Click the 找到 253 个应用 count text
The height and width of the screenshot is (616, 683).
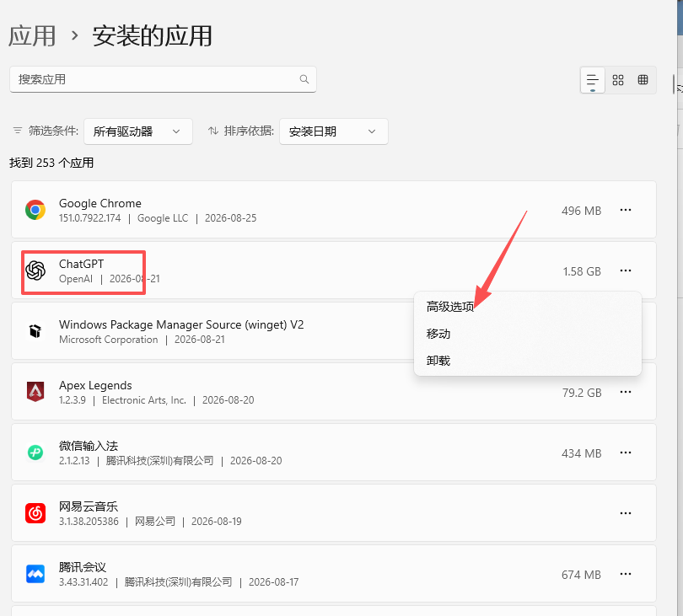[51, 163]
